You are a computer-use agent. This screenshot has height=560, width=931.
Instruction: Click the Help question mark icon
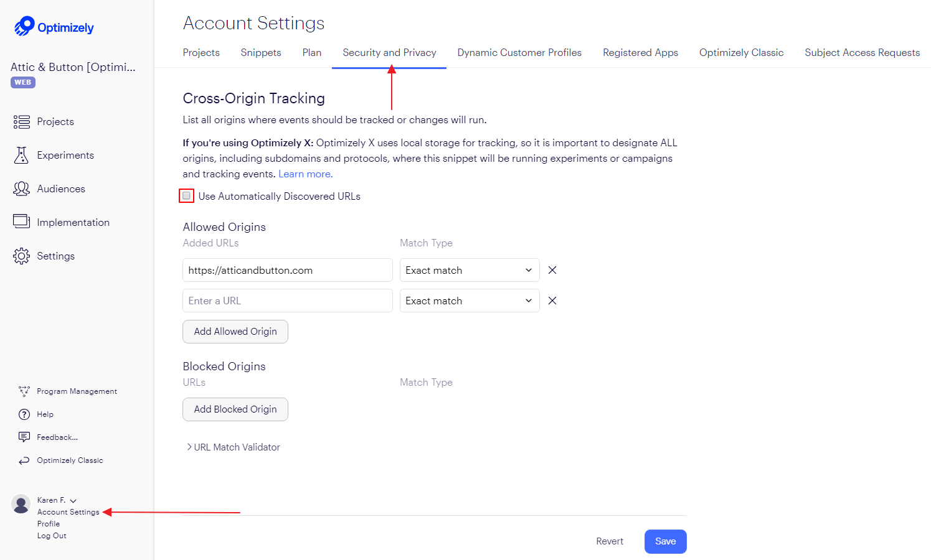(24, 414)
